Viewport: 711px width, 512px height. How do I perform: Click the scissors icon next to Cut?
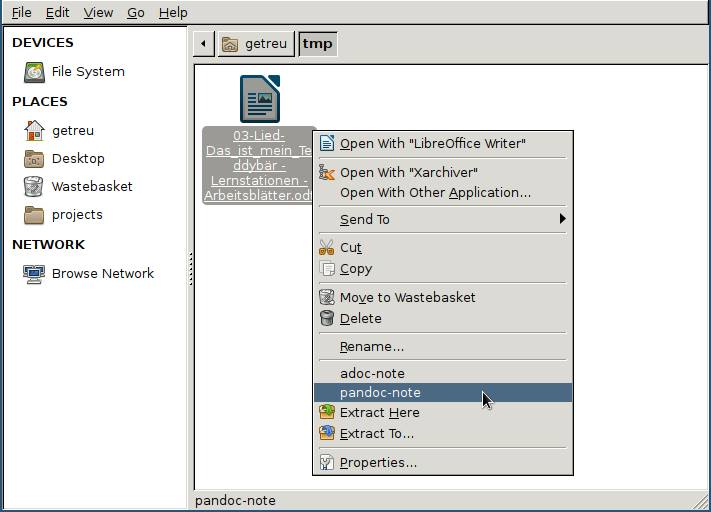pos(327,247)
